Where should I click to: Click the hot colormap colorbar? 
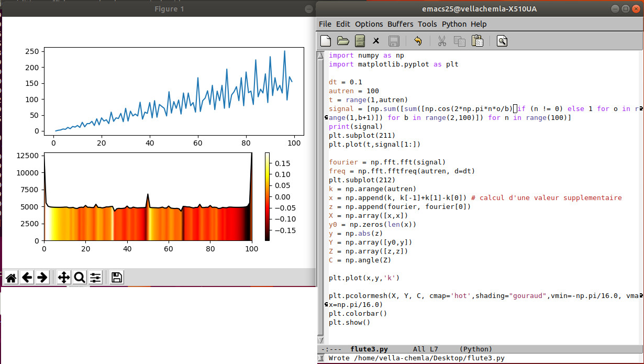coord(268,196)
